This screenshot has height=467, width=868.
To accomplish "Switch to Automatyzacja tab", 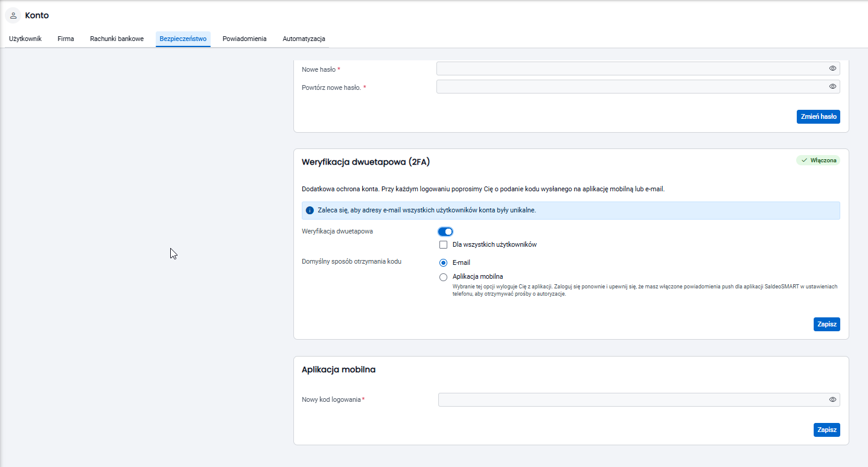I will 304,39.
